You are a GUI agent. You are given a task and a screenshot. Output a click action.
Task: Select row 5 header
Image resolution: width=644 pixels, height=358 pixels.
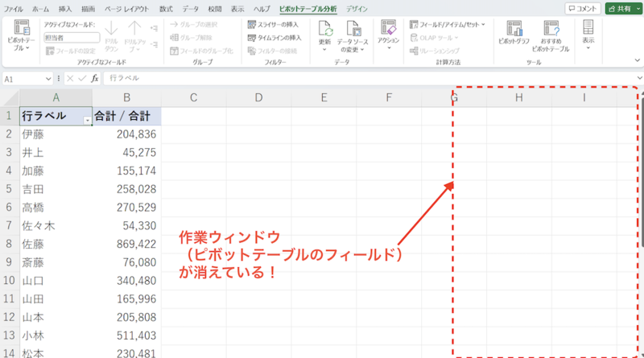click(9, 189)
